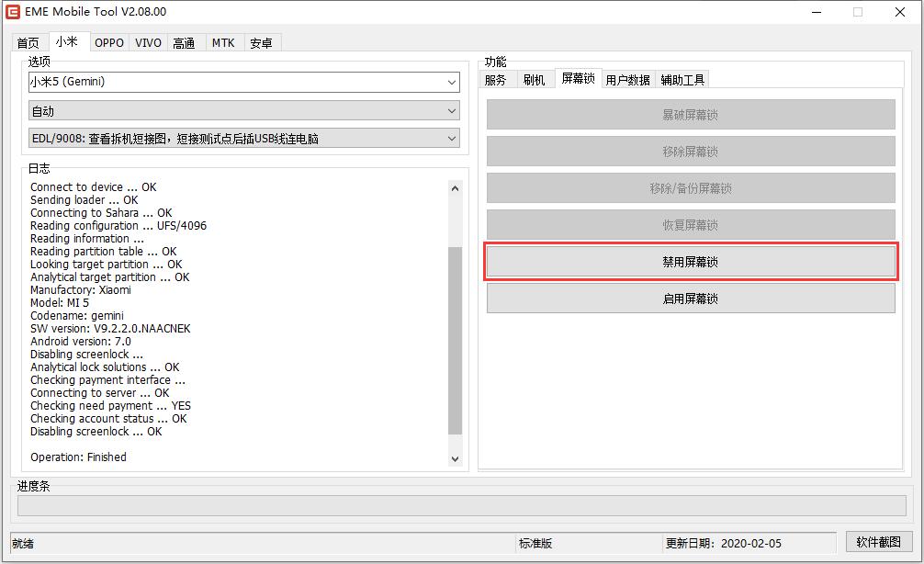Click the EME Mobile Tool app icon
924x564 pixels.
(x=12, y=12)
